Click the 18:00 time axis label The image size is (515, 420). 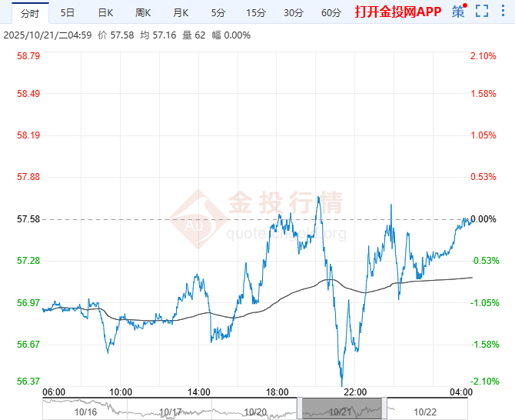tap(277, 392)
